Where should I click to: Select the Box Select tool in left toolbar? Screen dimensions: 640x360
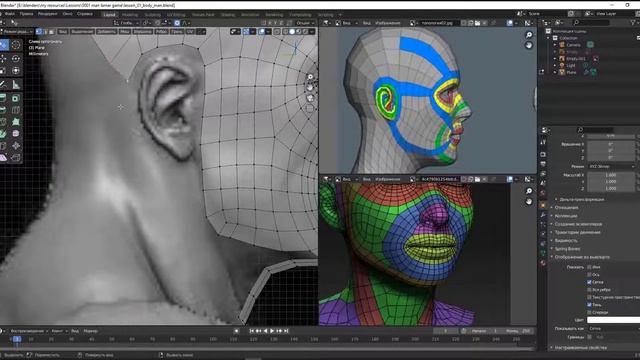pos(3,45)
